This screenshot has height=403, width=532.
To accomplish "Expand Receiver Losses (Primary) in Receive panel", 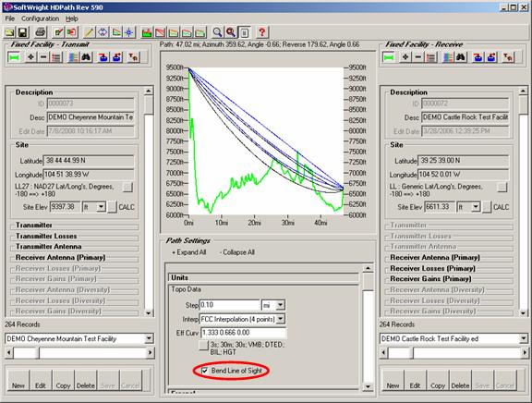I will [432, 268].
